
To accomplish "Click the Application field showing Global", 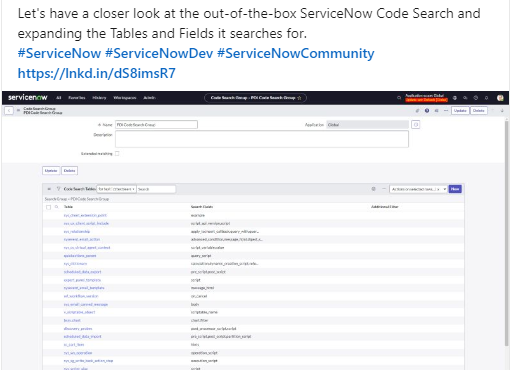I will 367,125.
